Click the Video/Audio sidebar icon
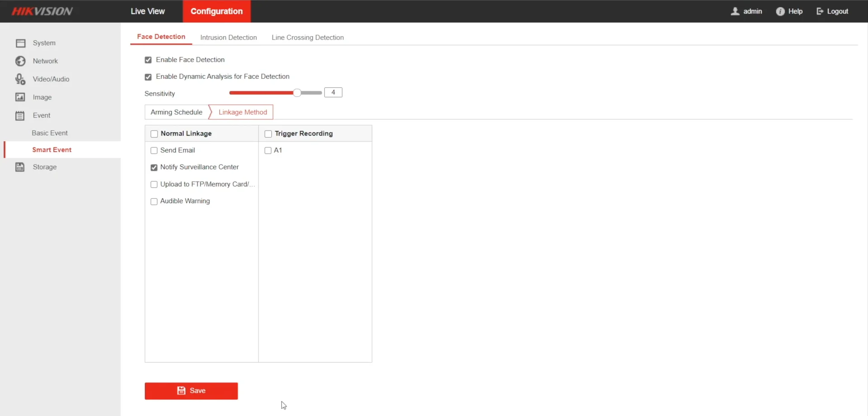 [x=20, y=79]
